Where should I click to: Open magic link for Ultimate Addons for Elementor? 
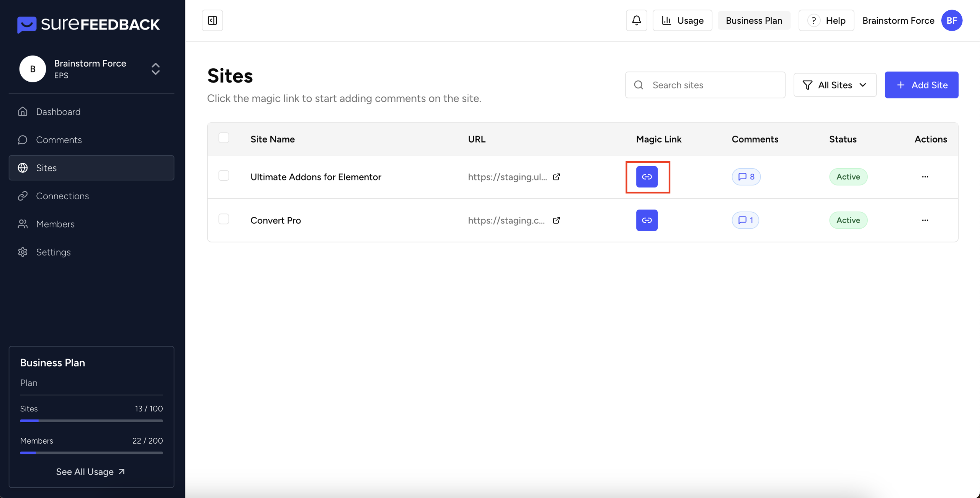(x=647, y=177)
